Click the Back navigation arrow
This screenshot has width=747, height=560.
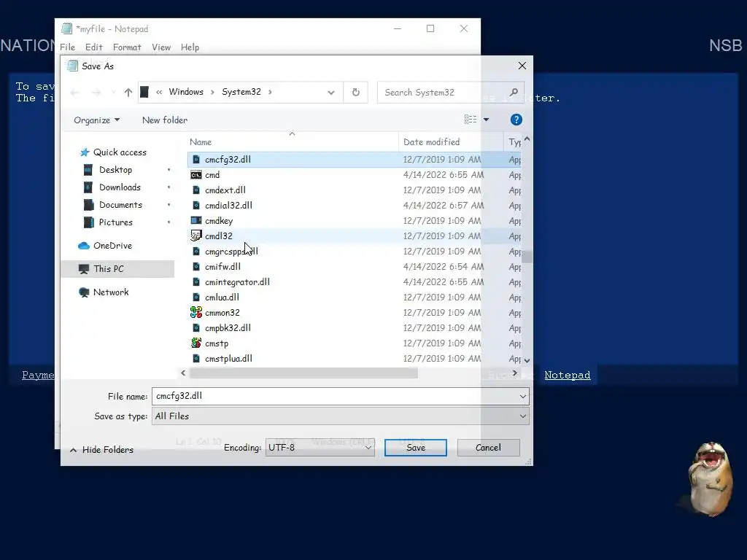click(x=74, y=93)
